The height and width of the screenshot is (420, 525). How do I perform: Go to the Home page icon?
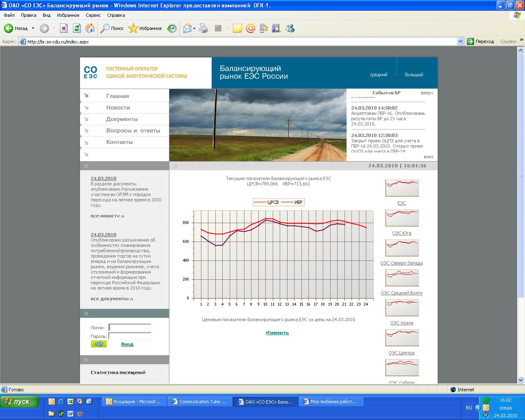pos(90,28)
